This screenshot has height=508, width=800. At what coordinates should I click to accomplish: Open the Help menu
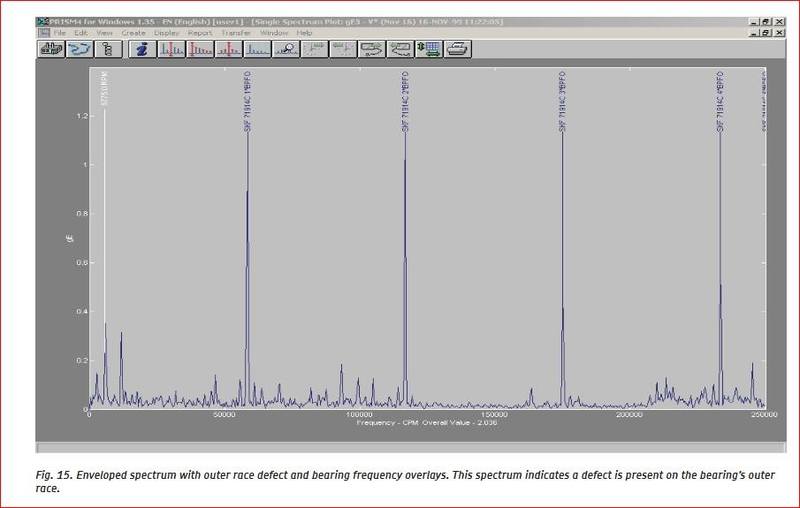304,33
